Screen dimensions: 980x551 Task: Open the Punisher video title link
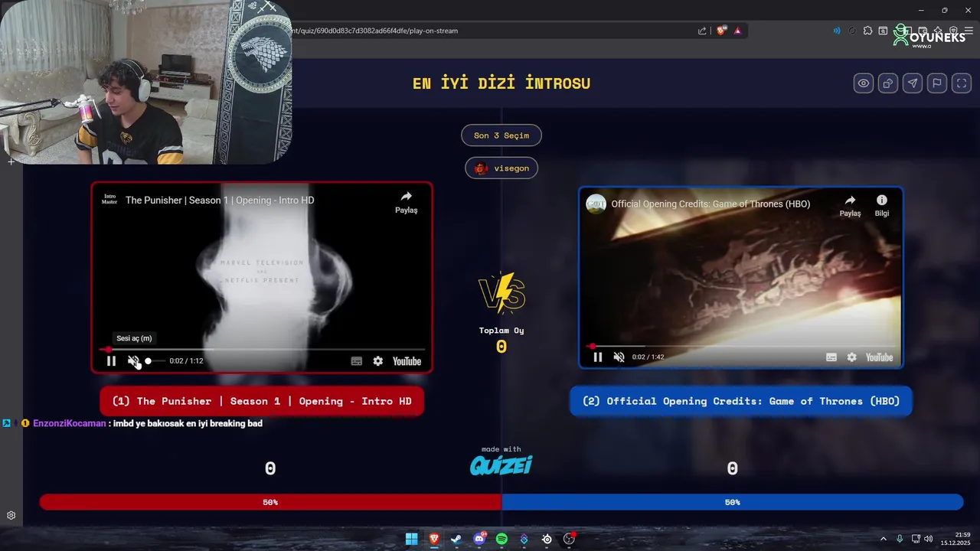tap(220, 200)
